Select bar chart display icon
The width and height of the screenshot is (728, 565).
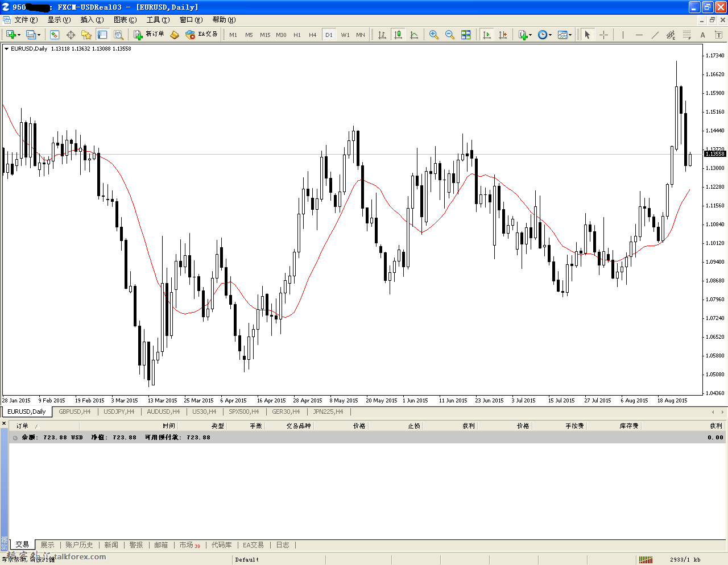coord(382,35)
